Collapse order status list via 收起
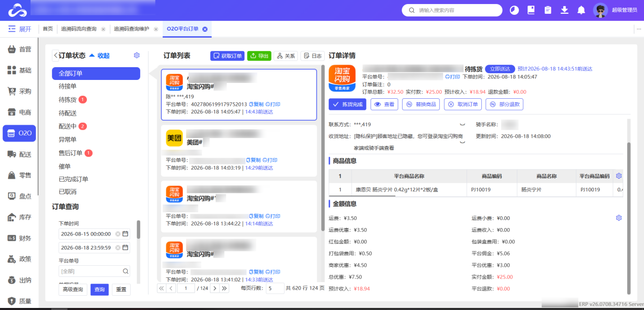 100,55
